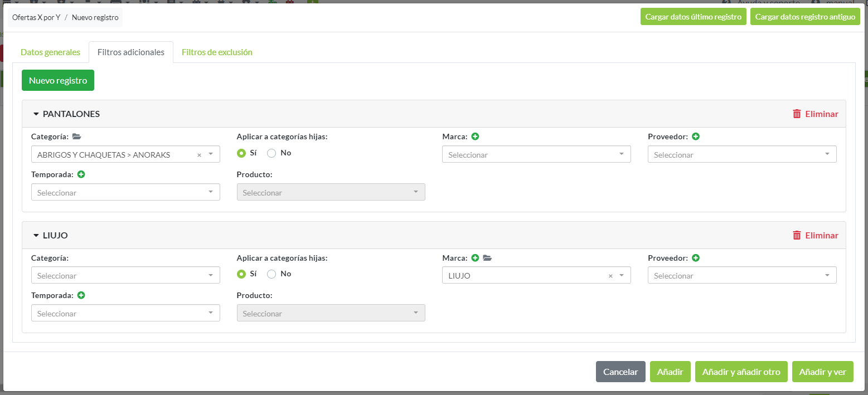Image resolution: width=868 pixels, height=395 pixels.
Task: Clear the ABRIGOS Y CHAQUETAS > ANORAKS category selection
Action: [x=199, y=155]
